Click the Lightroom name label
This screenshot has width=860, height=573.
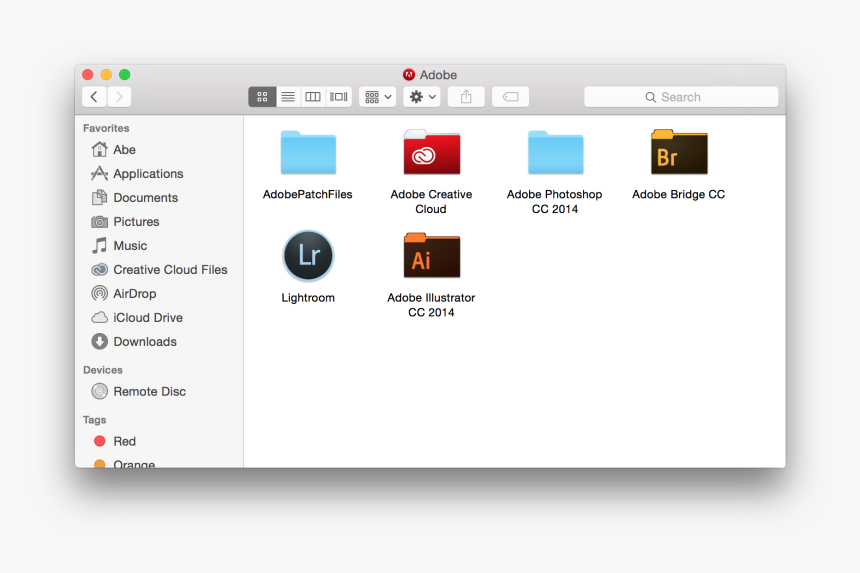tap(308, 298)
